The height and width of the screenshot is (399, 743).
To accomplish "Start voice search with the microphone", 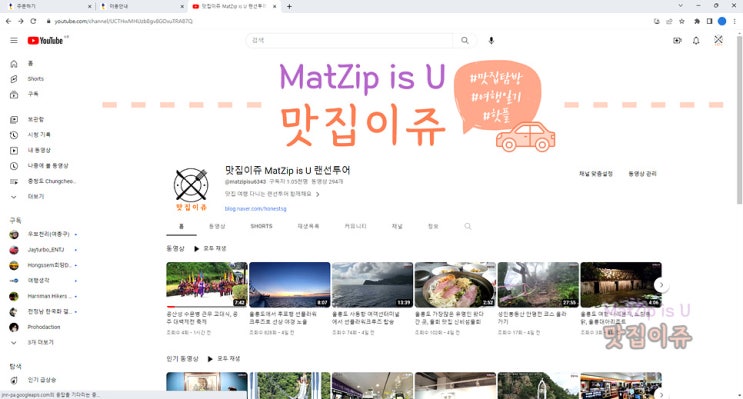I will [491, 40].
